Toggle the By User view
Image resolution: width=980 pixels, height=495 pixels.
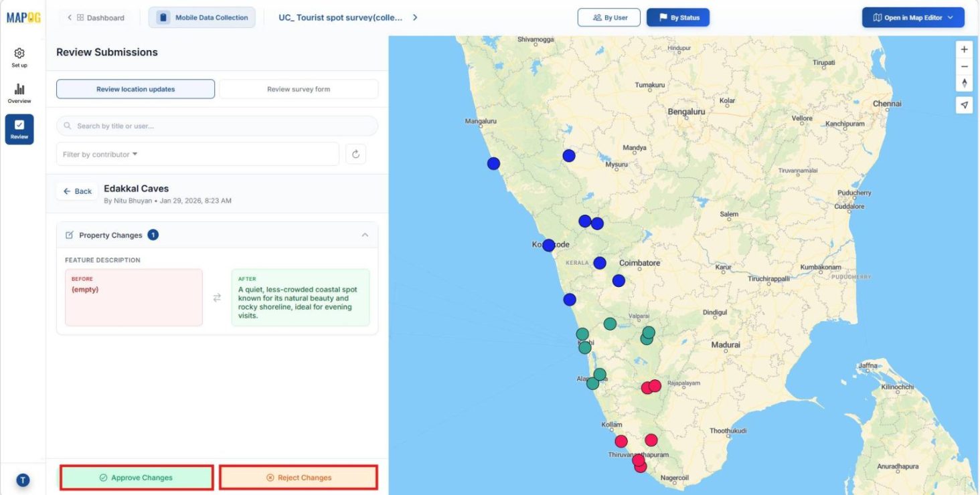(x=608, y=17)
